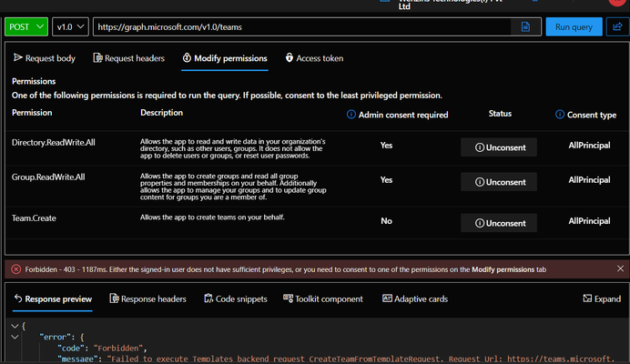Click the Team.Create permission name
This screenshot has height=364, width=630.
tap(34, 218)
